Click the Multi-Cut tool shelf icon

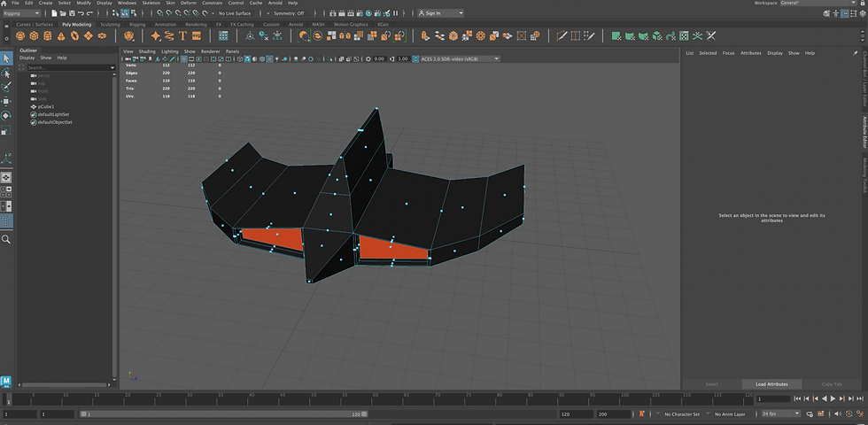click(x=560, y=36)
